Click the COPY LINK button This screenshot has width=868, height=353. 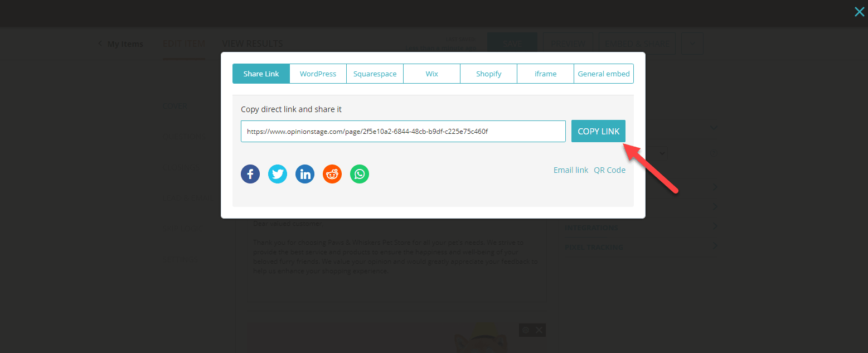598,131
